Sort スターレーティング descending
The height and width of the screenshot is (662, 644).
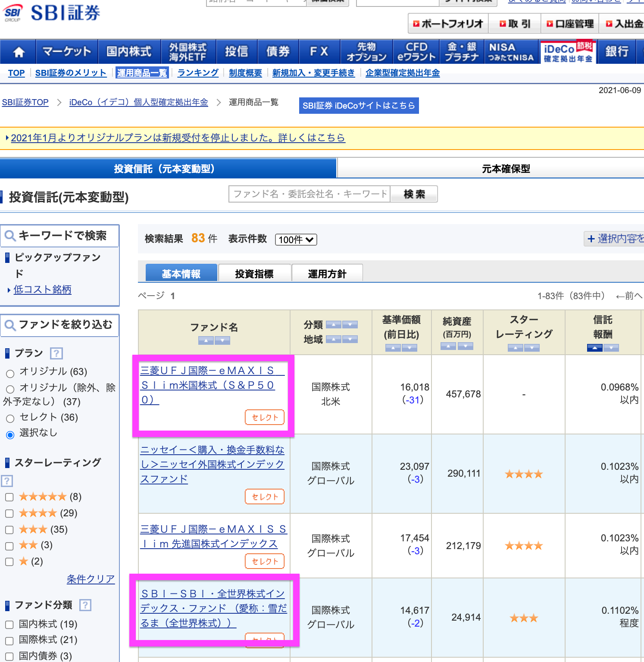[x=532, y=348]
